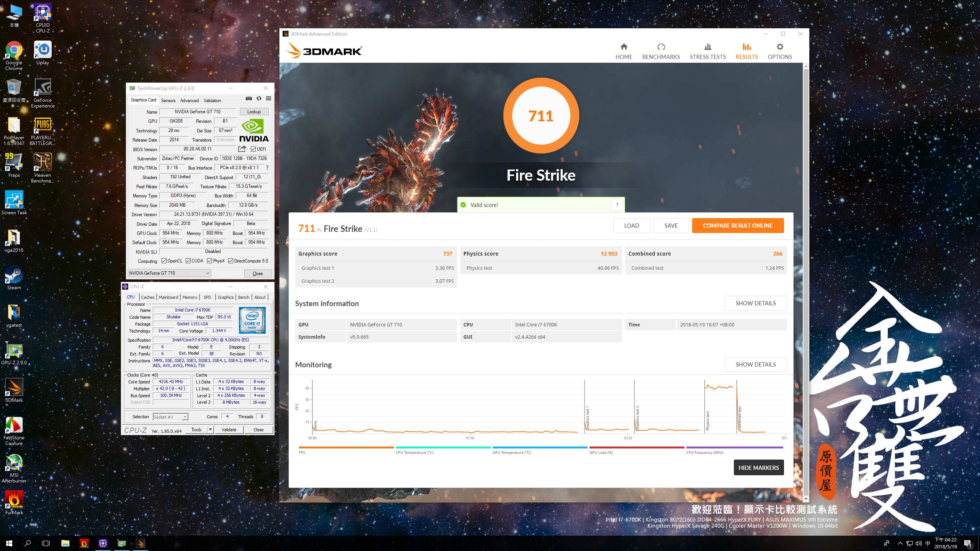Toggle OpenCL checkbox in GPU-Z

click(x=164, y=261)
